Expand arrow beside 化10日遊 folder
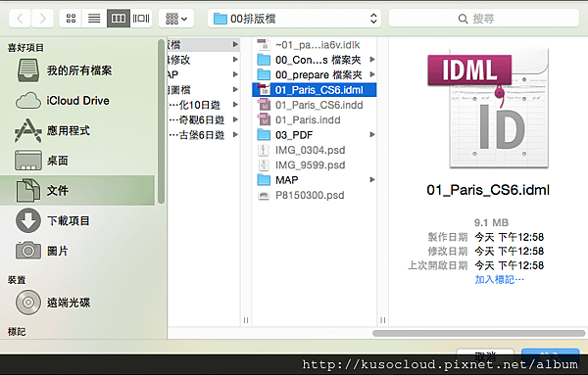This screenshot has height=375, width=588. 235,105
